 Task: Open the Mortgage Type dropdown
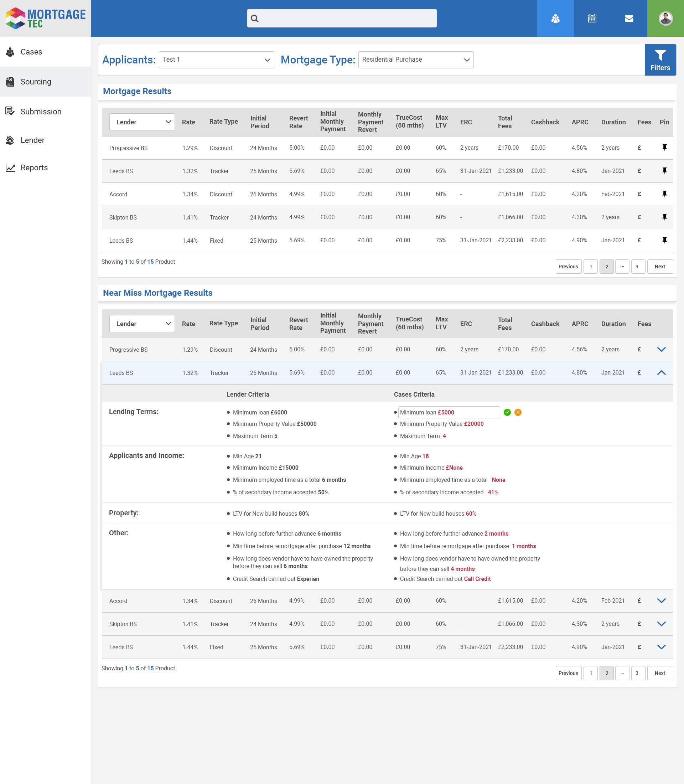pos(416,60)
